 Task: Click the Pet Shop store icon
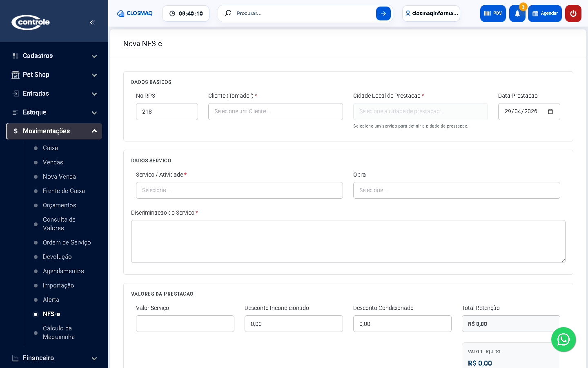coord(16,75)
